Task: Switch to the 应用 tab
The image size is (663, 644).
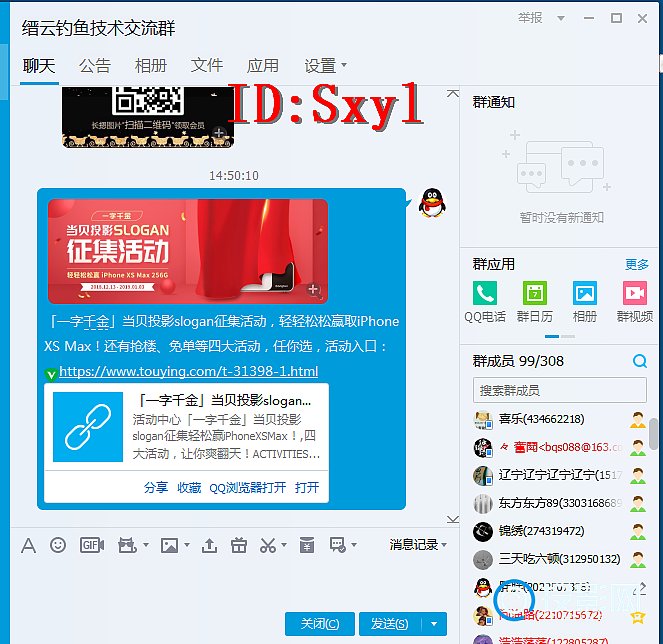Action: (x=263, y=66)
